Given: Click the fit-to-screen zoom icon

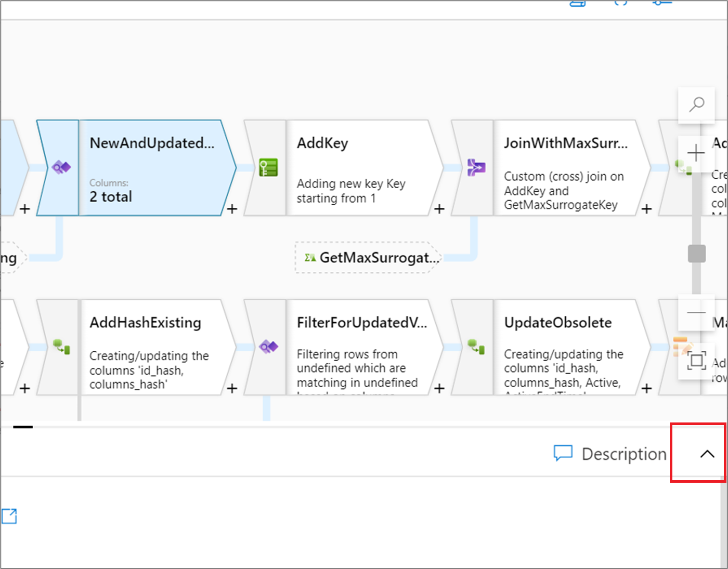Looking at the screenshot, I should [x=696, y=360].
